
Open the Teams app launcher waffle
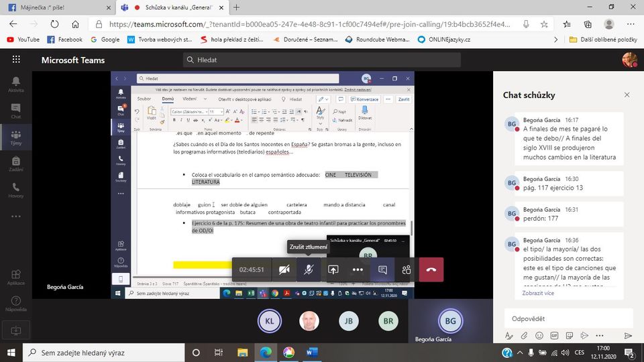point(16,60)
